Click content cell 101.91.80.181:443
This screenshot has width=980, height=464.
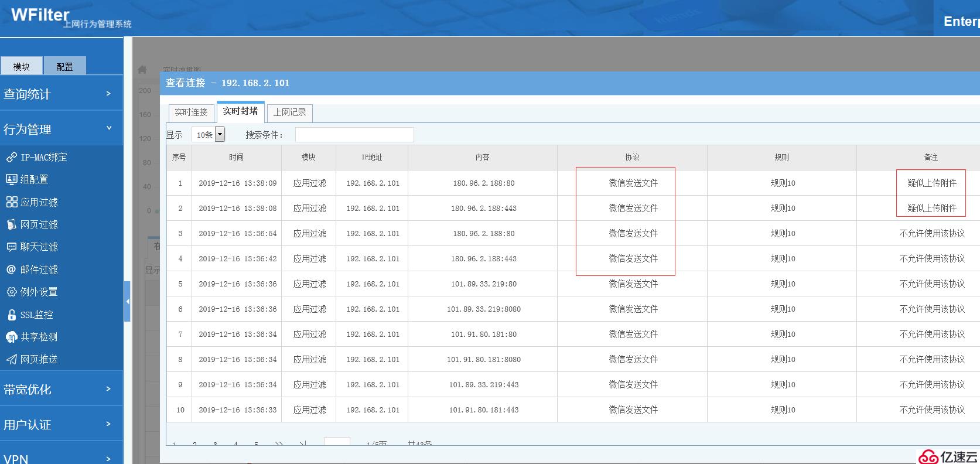click(x=484, y=410)
